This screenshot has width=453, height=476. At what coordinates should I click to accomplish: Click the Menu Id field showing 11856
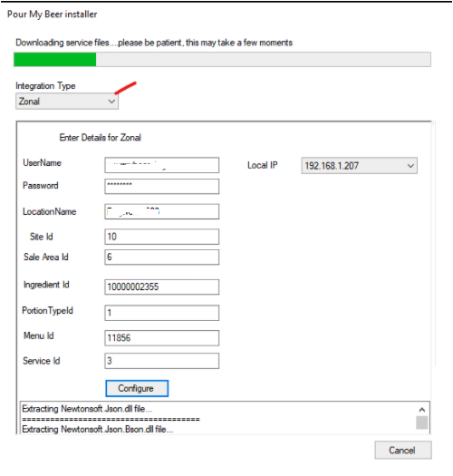coord(161,338)
